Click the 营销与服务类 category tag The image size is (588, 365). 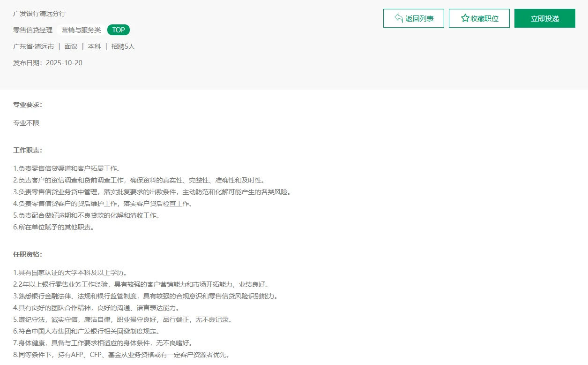pos(82,30)
